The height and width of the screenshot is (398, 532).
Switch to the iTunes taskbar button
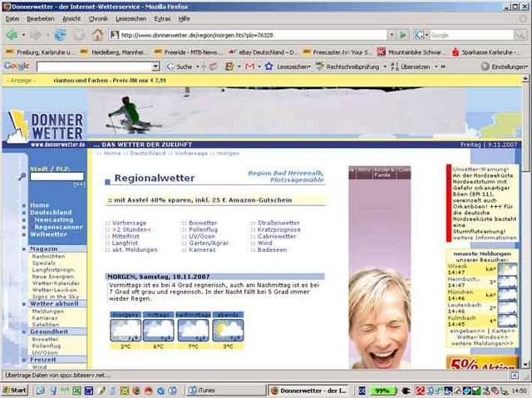point(225,391)
